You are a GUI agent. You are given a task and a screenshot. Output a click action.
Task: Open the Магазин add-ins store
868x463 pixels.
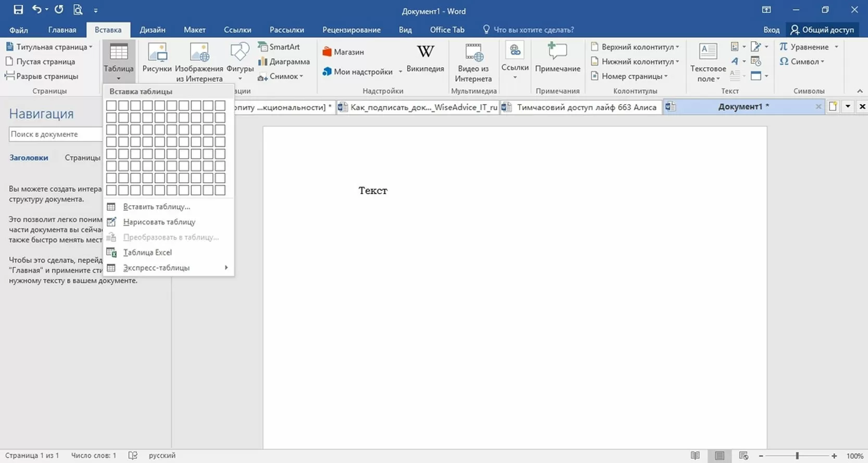pos(343,52)
